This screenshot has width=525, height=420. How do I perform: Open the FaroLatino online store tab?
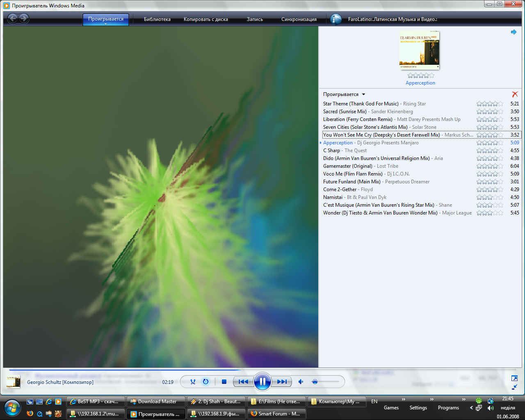[x=393, y=19]
